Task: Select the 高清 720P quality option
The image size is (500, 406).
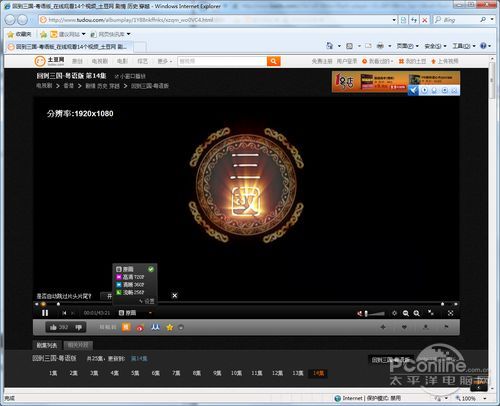Action: click(x=130, y=277)
